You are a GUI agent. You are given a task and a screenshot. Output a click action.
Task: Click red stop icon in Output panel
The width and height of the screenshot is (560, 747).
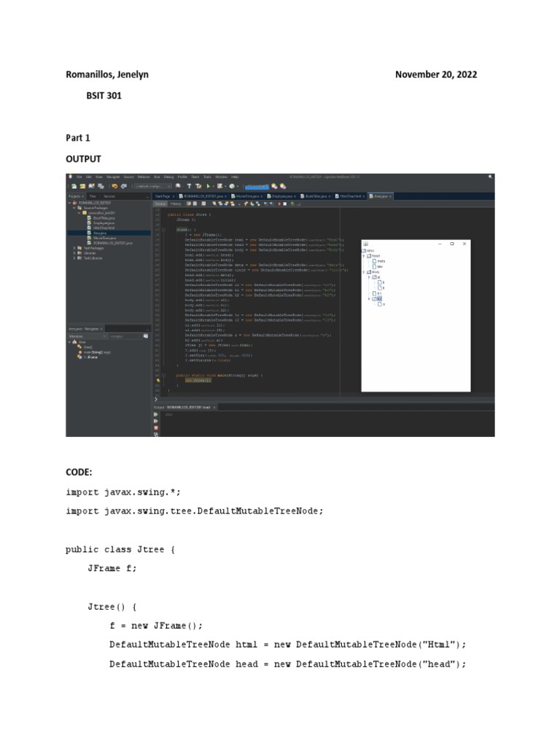point(156,427)
